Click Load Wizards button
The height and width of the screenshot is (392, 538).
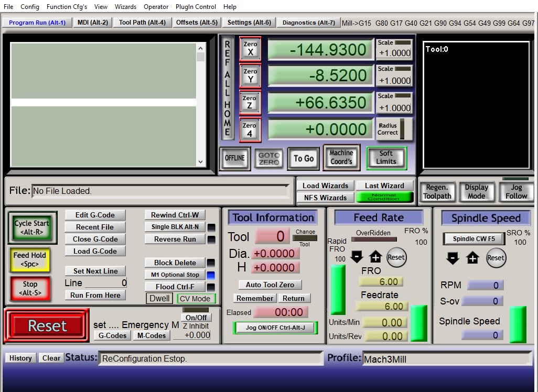(325, 186)
